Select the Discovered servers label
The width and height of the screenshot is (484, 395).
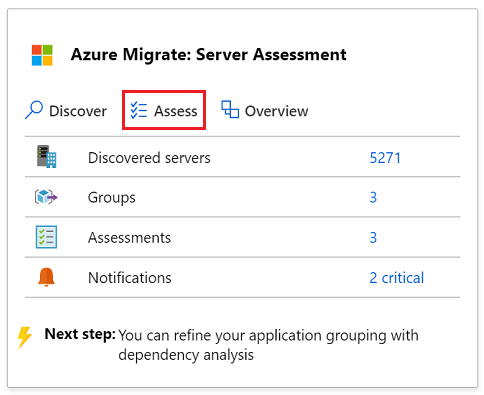pyautogui.click(x=149, y=158)
